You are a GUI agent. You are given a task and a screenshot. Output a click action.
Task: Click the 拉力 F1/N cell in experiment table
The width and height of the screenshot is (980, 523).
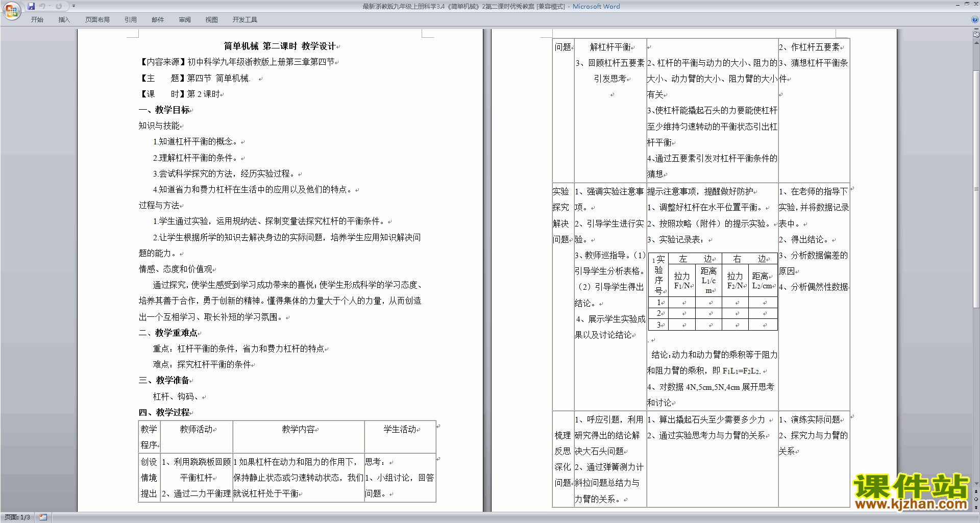pyautogui.click(x=682, y=281)
